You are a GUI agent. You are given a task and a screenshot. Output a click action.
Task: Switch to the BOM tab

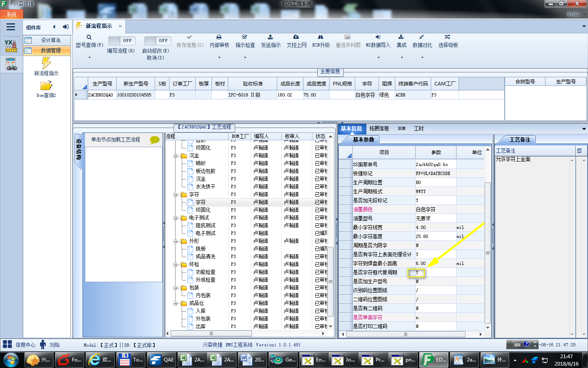point(402,128)
